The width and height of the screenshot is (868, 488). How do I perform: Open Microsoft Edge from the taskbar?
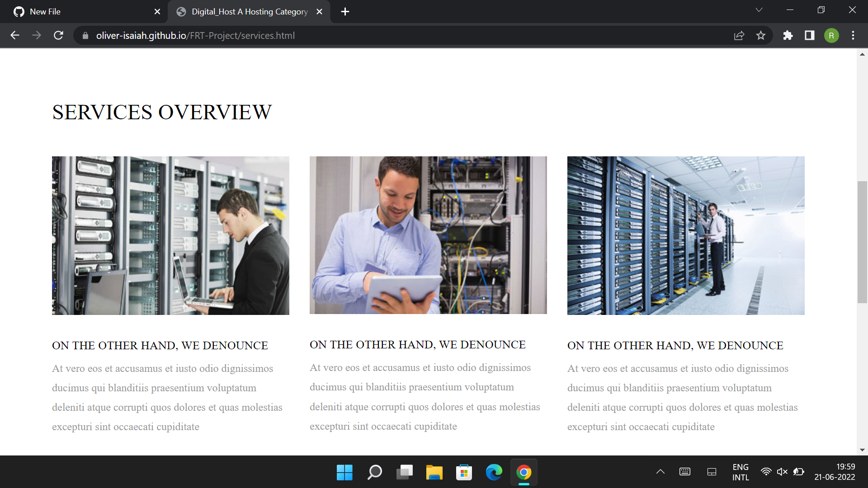[x=494, y=472]
